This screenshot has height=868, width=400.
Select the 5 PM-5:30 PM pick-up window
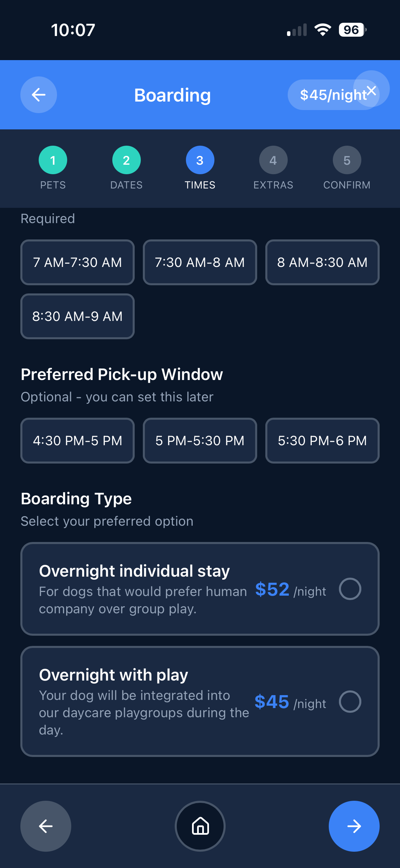(x=200, y=440)
